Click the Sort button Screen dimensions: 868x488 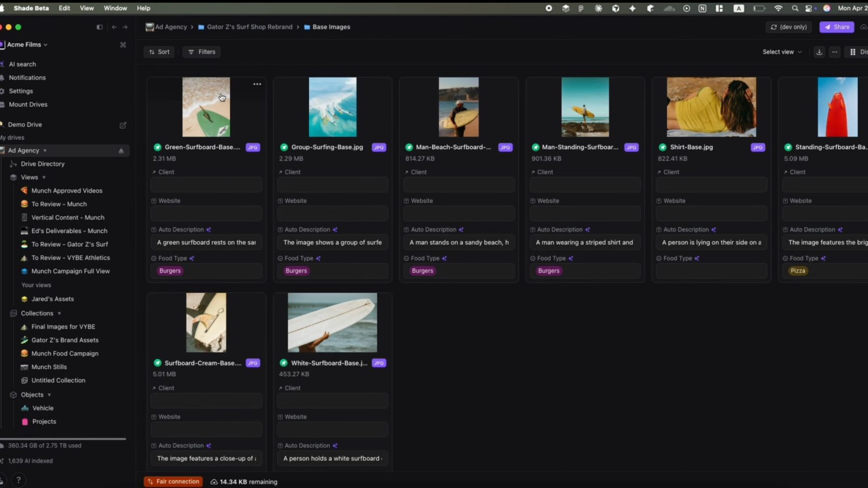coord(159,52)
